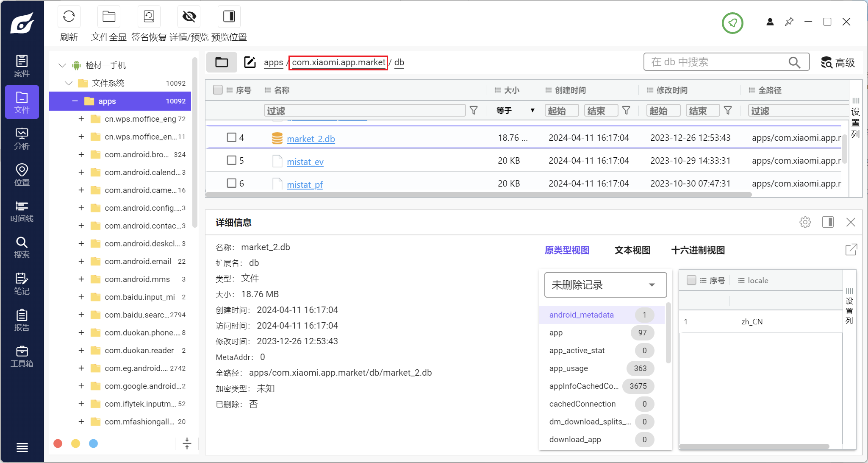Viewport: 868px width, 463px height.
Task: Click the red color tag dot
Action: pos(58,443)
